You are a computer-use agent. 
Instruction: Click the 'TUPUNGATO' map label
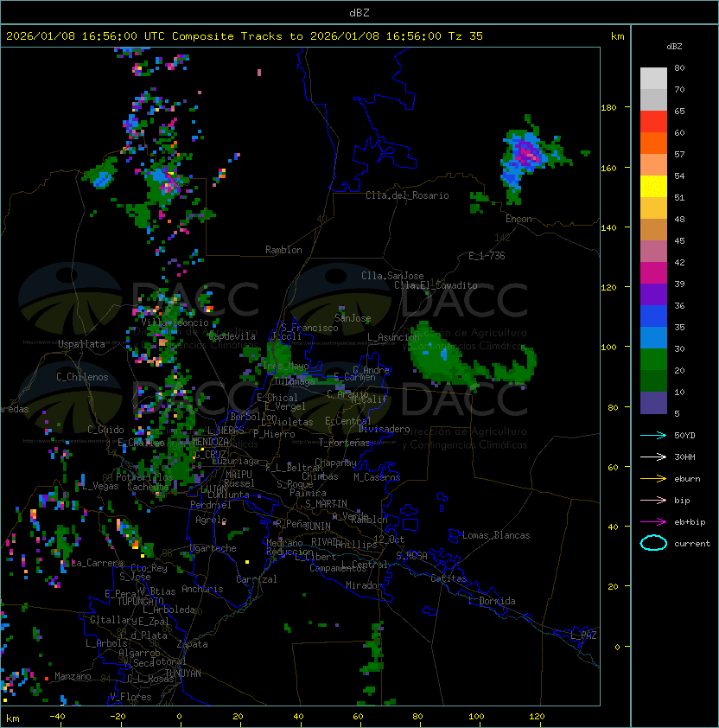pyautogui.click(x=140, y=601)
